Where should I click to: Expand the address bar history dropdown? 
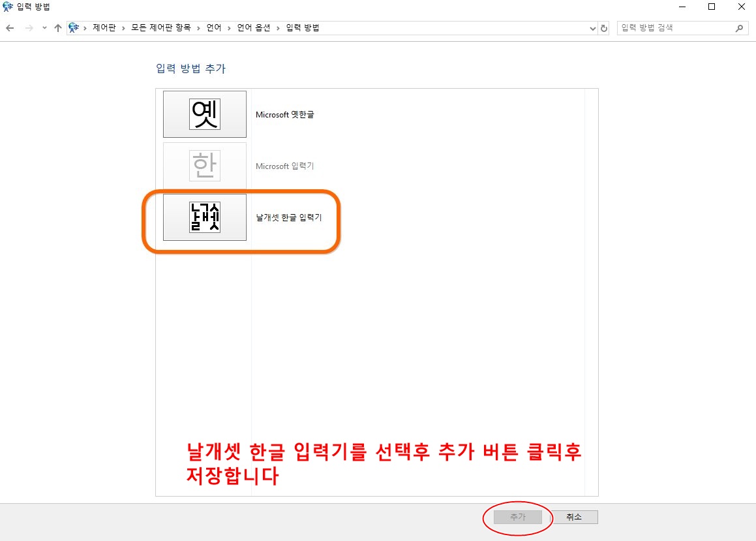tap(592, 29)
